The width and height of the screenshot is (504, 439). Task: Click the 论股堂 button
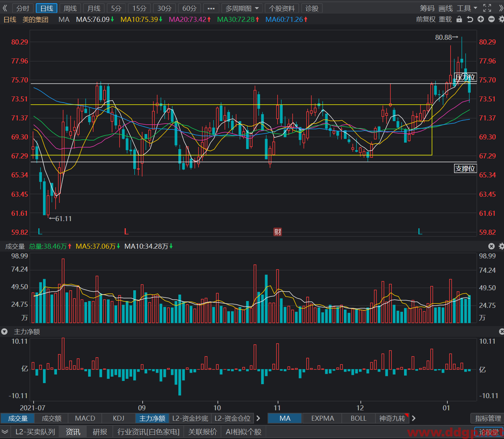489,432
